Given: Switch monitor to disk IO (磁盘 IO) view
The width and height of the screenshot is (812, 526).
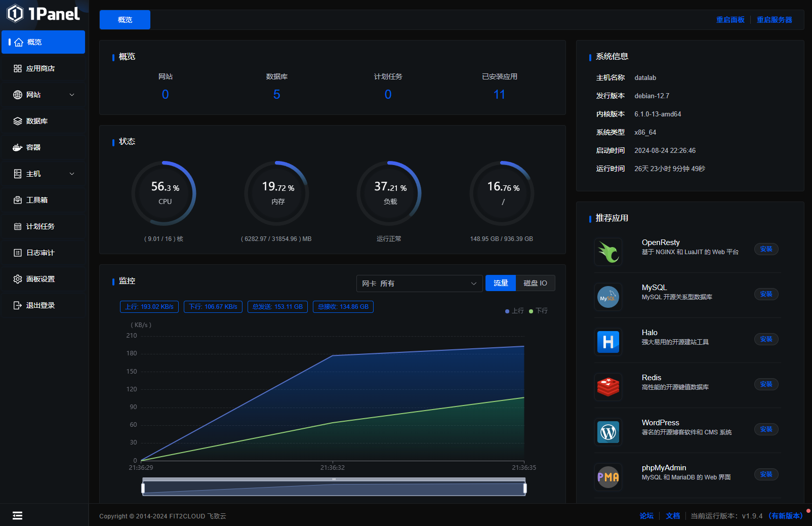Looking at the screenshot, I should pos(535,283).
